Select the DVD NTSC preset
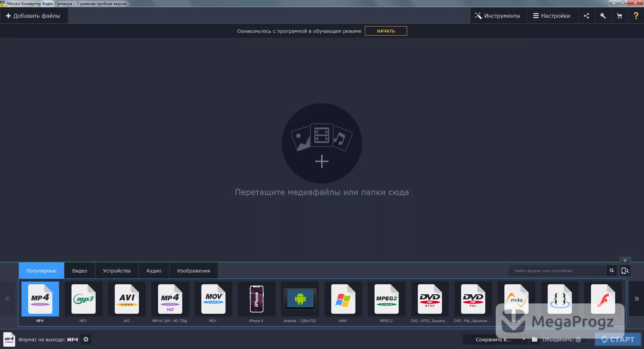This screenshot has width=644, height=349. pyautogui.click(x=430, y=299)
